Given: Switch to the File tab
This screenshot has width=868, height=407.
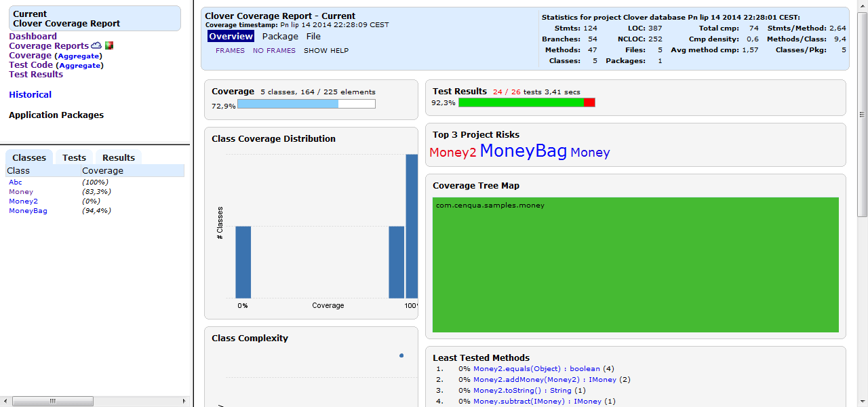Looking at the screenshot, I should coord(313,36).
